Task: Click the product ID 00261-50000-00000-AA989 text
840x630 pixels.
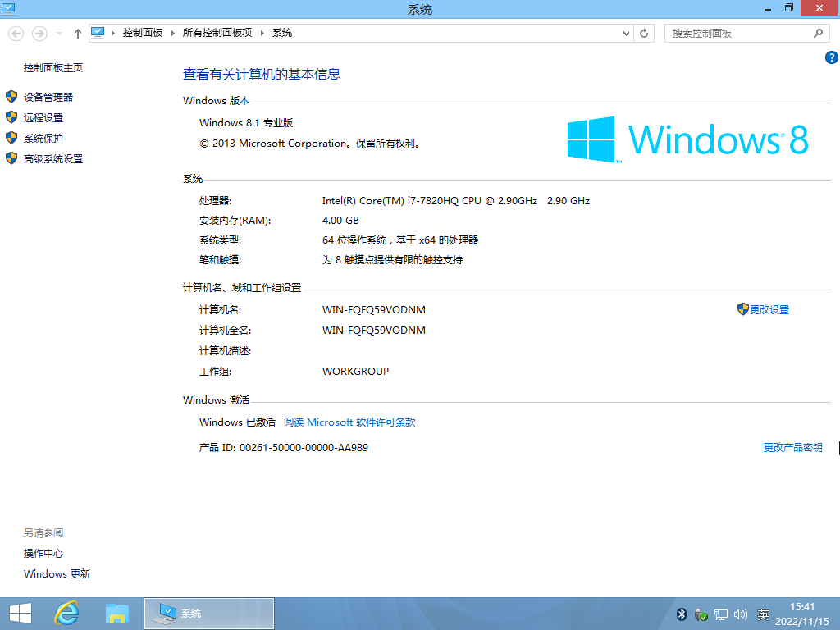Action: click(304, 447)
